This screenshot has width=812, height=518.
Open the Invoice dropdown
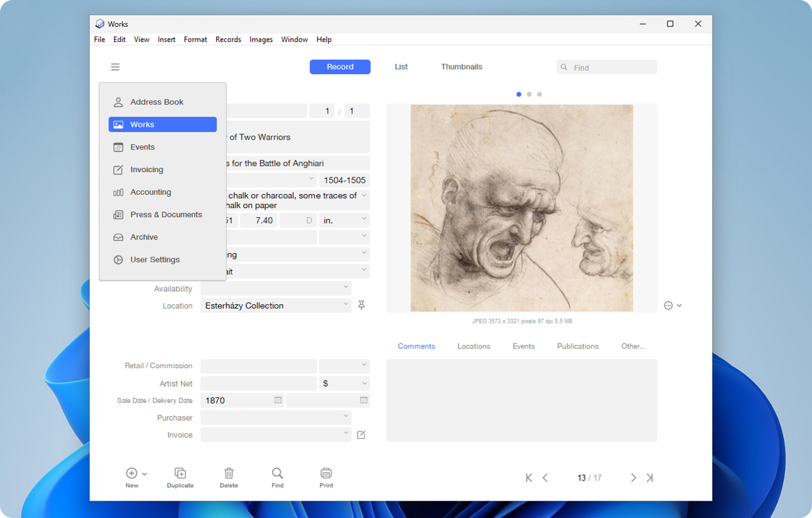(346, 433)
